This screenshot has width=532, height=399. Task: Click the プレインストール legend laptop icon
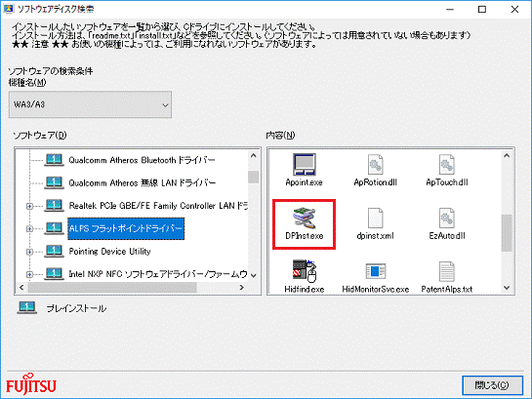pyautogui.click(x=26, y=308)
